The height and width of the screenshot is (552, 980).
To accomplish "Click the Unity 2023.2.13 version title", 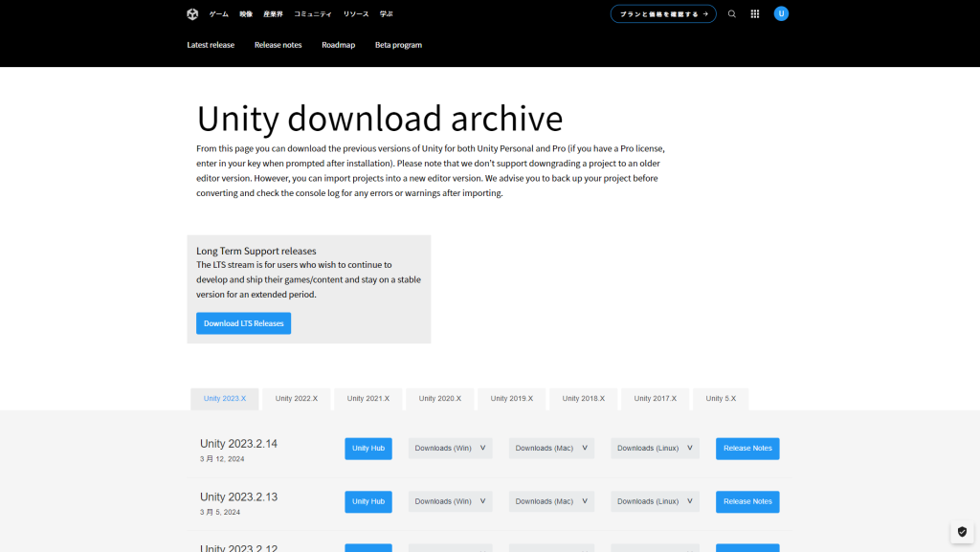I will coord(238,497).
